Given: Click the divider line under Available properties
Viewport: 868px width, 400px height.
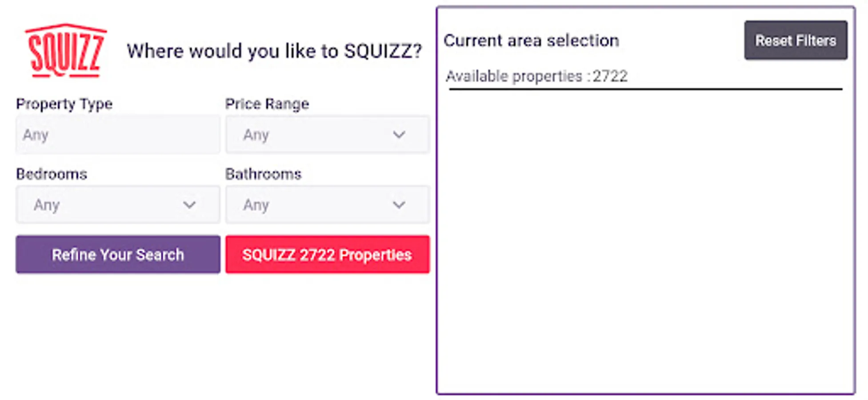Looking at the screenshot, I should (645, 89).
